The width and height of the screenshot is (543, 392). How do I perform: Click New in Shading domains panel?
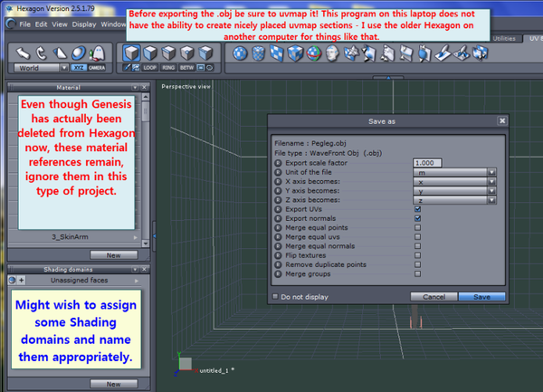(x=114, y=384)
